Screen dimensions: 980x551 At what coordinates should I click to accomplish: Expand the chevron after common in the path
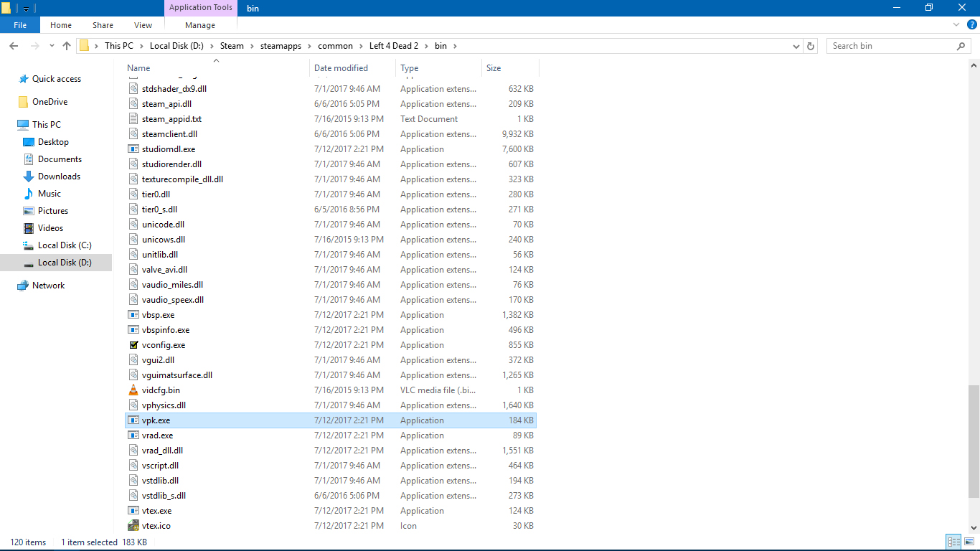[x=361, y=46]
